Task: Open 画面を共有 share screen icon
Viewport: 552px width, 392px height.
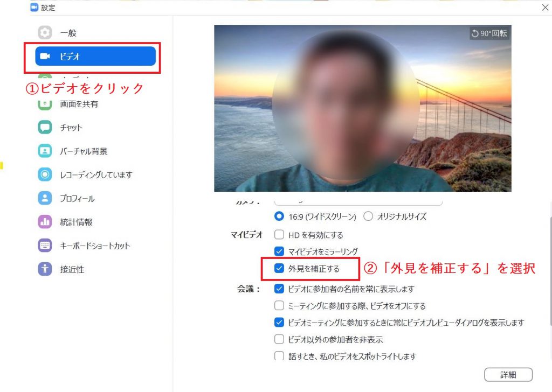Action: 45,104
